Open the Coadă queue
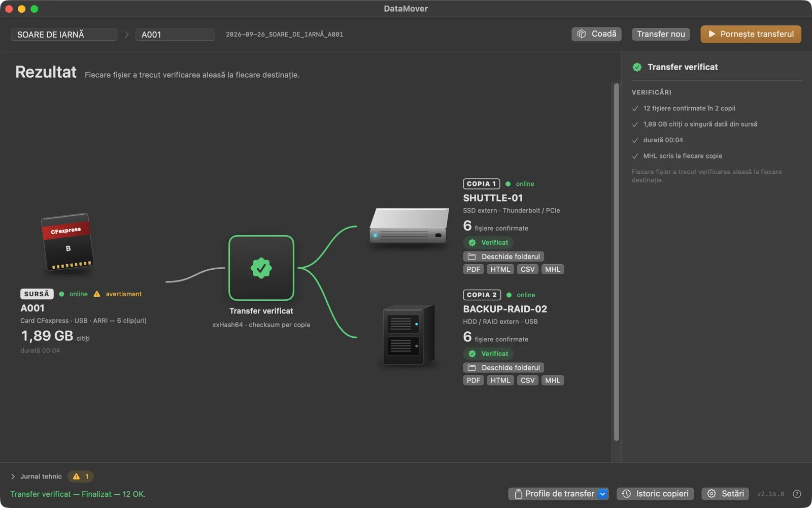 (596, 34)
